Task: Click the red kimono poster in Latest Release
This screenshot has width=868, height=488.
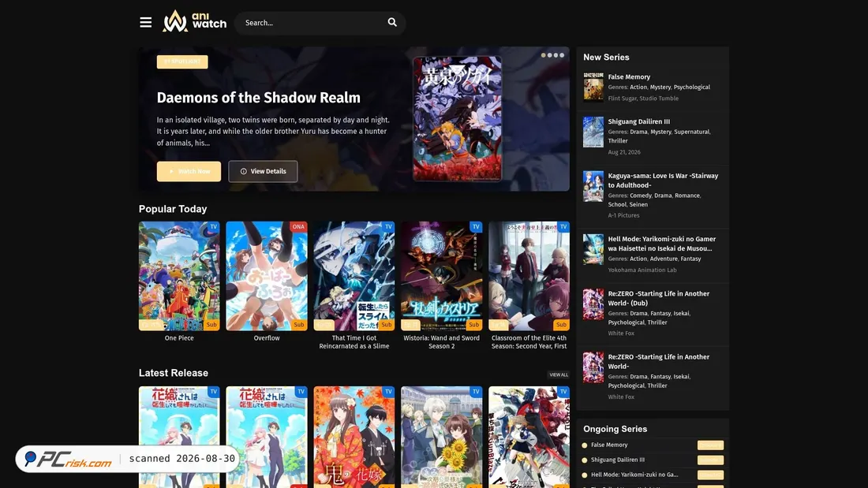Action: point(354,437)
